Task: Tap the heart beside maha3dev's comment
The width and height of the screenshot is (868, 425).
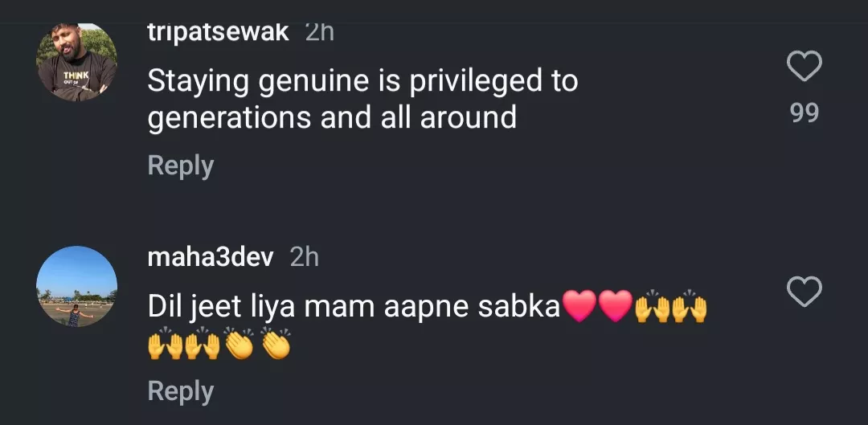Action: [x=804, y=292]
